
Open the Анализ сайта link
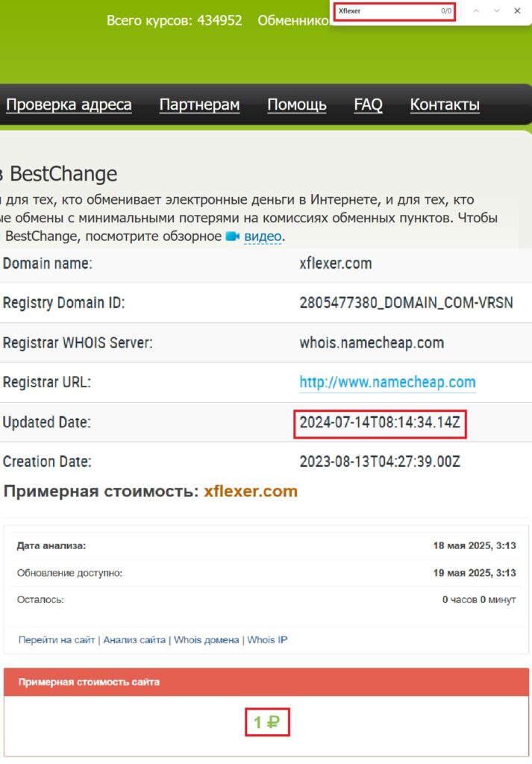134,639
